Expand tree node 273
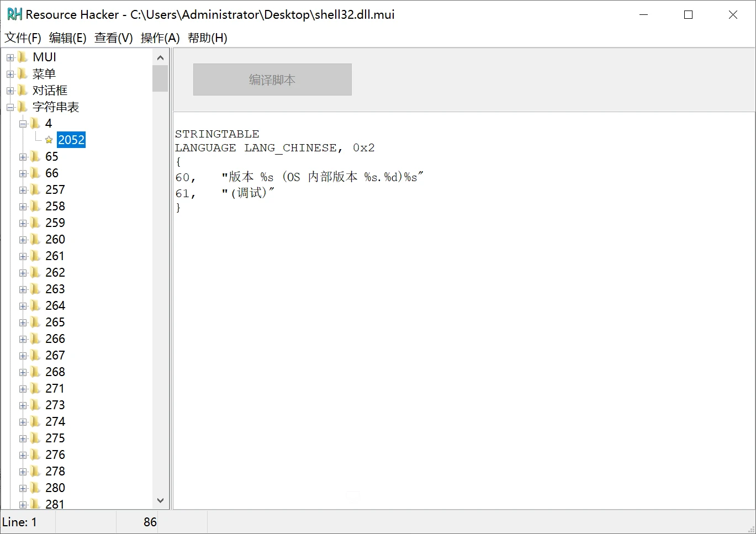 [x=23, y=405]
